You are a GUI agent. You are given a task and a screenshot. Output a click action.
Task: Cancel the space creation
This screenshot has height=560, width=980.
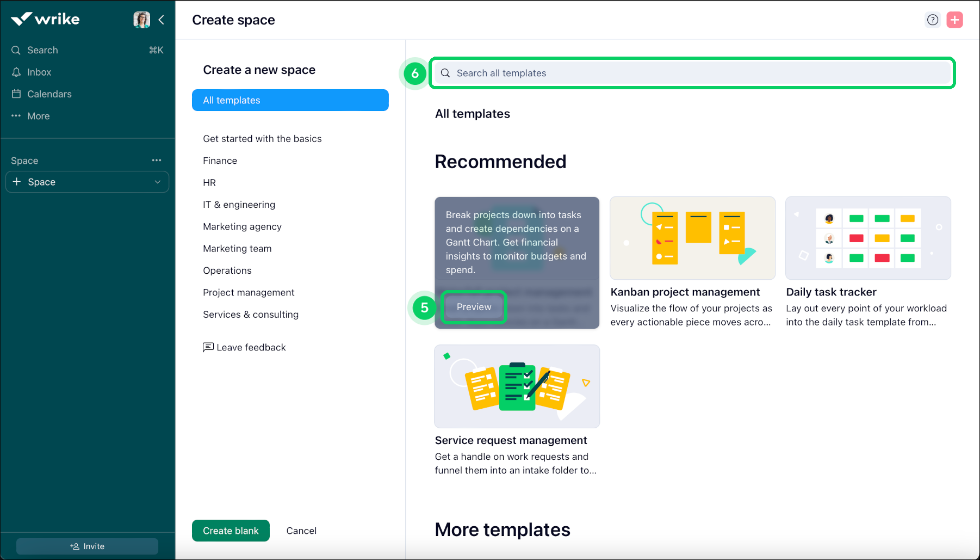tap(301, 530)
